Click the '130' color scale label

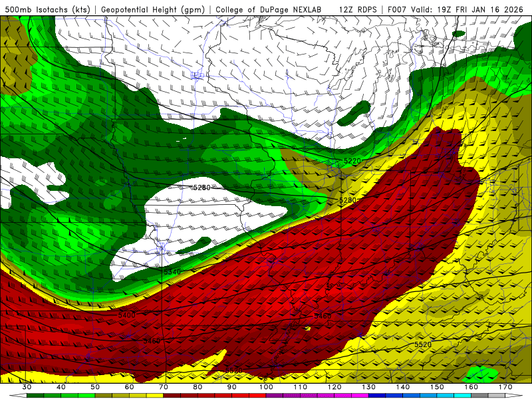[369, 387]
